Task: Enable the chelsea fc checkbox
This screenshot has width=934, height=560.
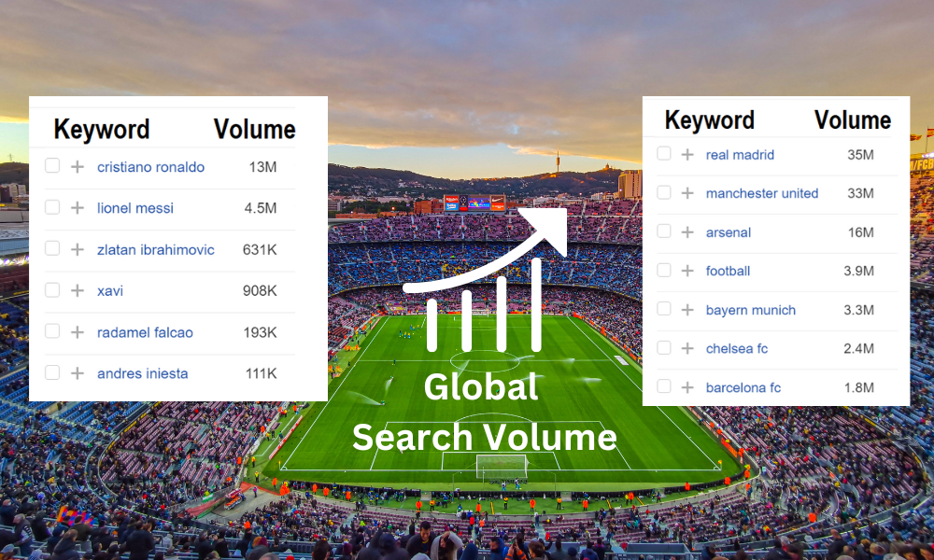Action: [x=663, y=347]
